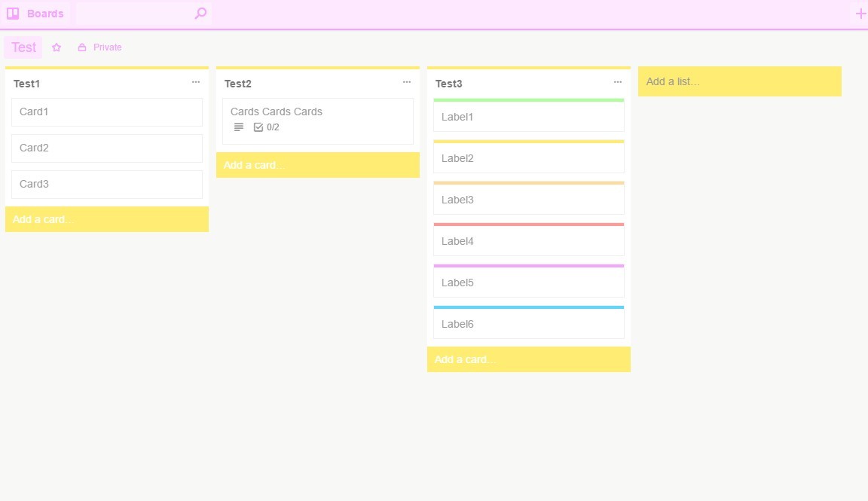Add a card to Test3 list
868x501 pixels.
tap(529, 359)
